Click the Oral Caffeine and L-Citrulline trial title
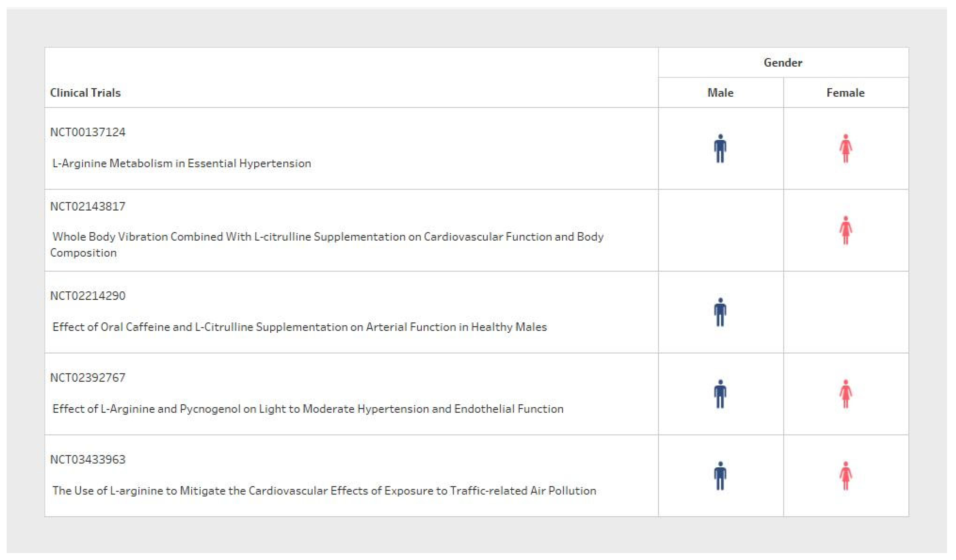956x560 pixels. coord(300,327)
